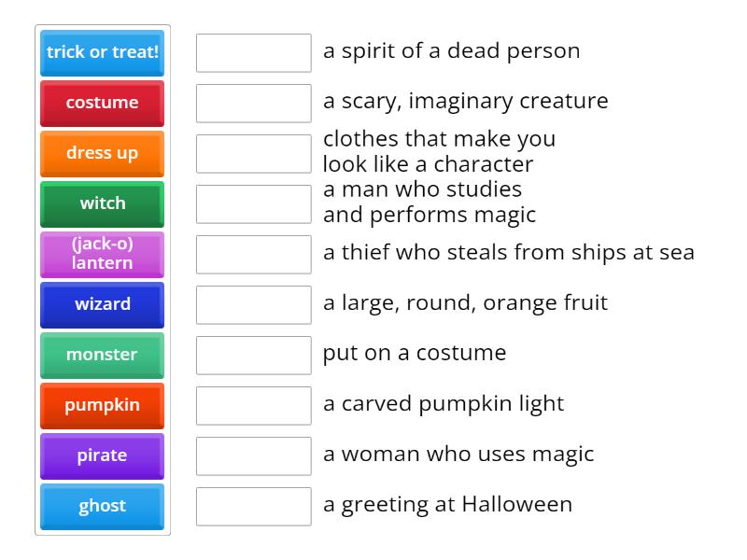Viewport: 747px width, 560px height.
Task: Click the answer box beside 'a spirit of a dead person'
Action: [253, 53]
